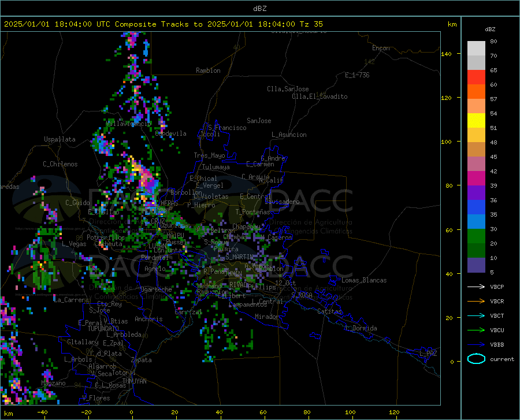Click the 'Divisadero' place label
The image size is (520, 420).
pos(282,202)
